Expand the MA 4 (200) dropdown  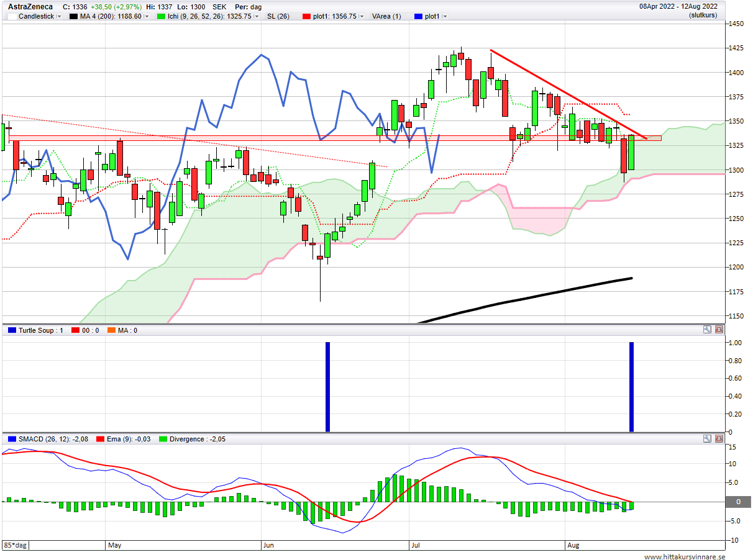pos(147,17)
